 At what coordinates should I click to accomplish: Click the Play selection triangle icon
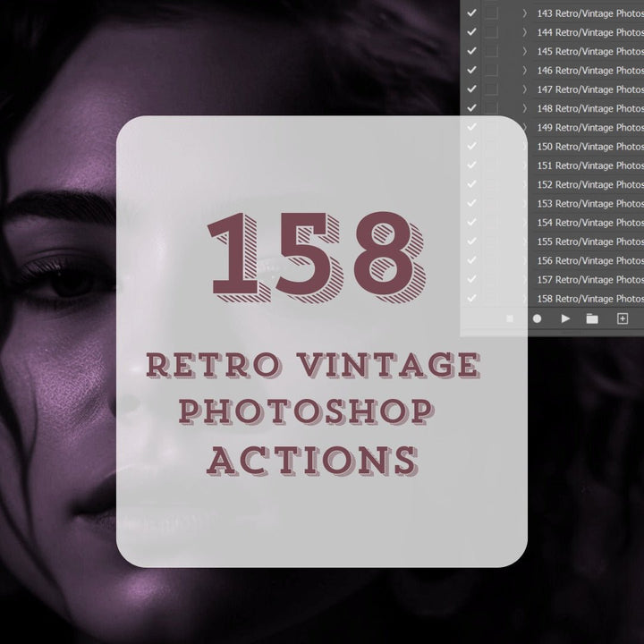click(565, 318)
